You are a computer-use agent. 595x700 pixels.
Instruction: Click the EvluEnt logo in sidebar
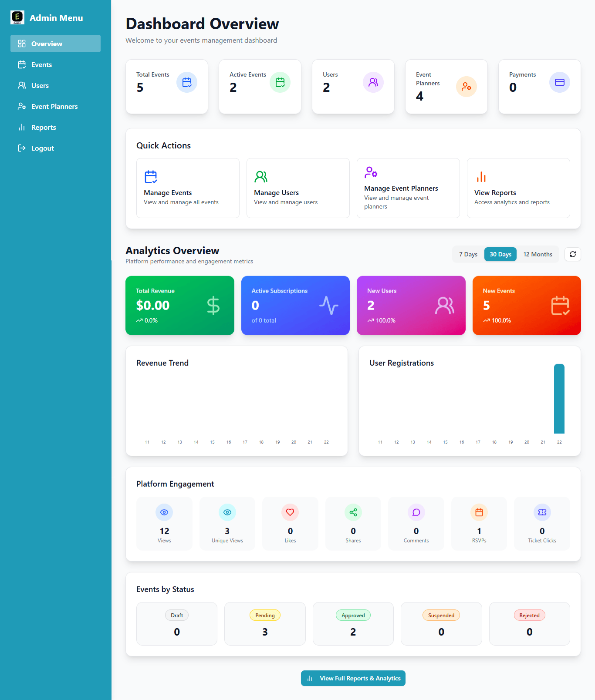coord(17,17)
